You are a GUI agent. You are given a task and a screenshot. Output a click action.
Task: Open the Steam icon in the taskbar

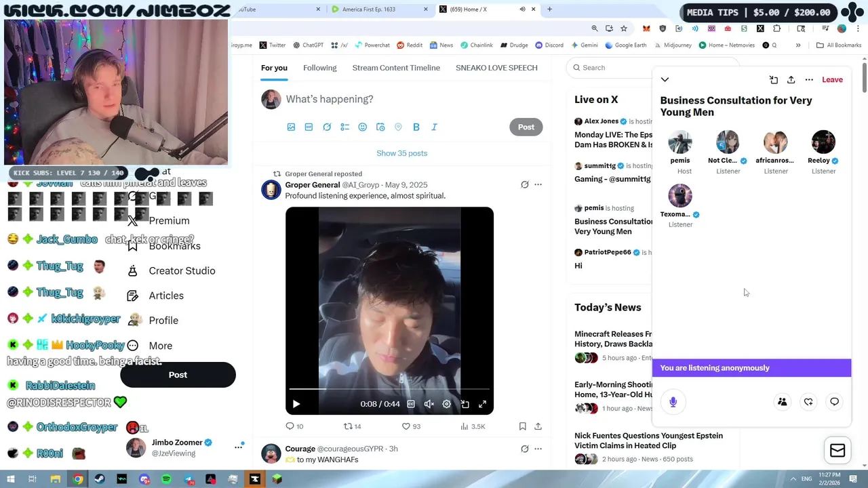click(100, 479)
